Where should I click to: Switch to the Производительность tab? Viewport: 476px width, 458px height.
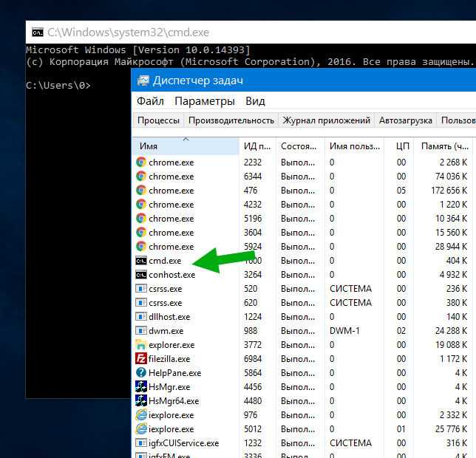(231, 120)
